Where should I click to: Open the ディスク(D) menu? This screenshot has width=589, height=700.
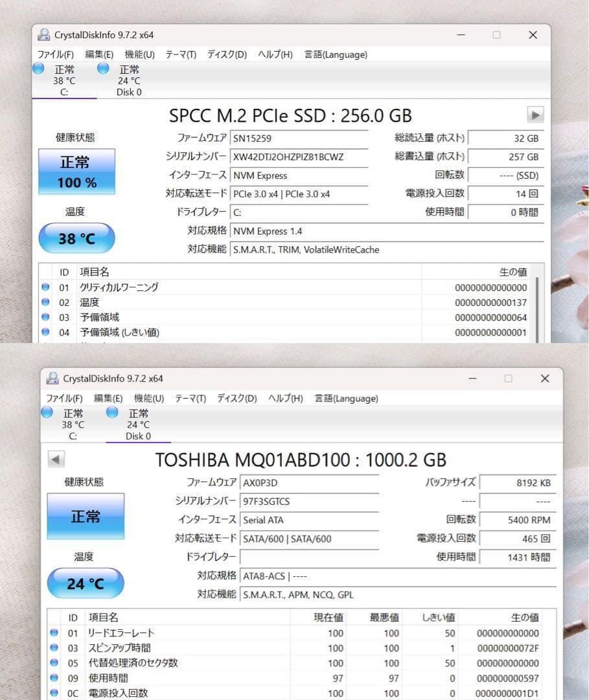(x=226, y=54)
